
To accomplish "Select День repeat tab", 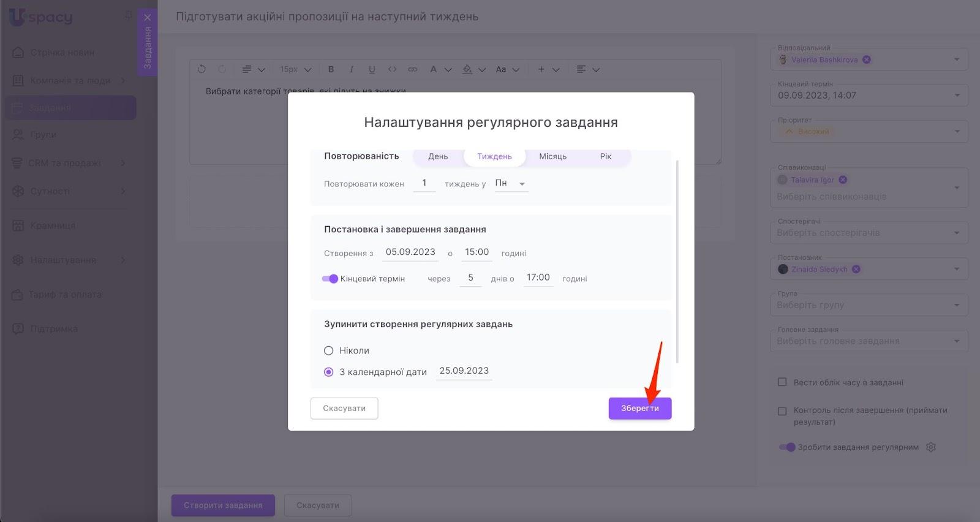I will pyautogui.click(x=438, y=156).
